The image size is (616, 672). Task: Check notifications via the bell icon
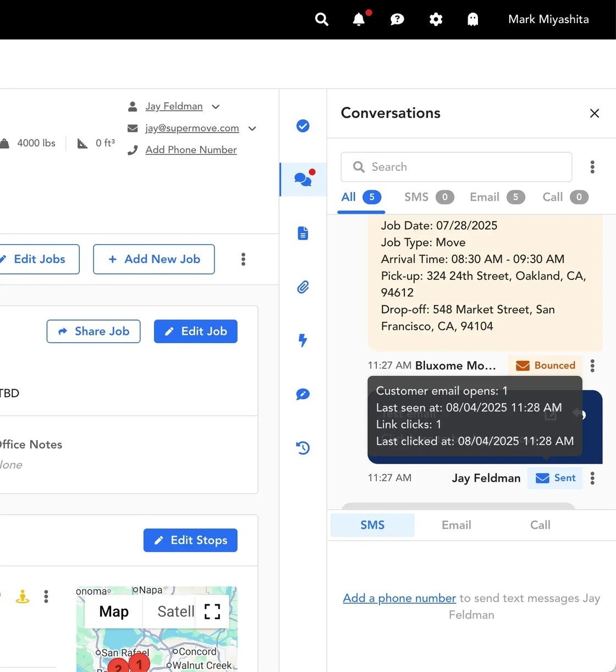pyautogui.click(x=359, y=19)
